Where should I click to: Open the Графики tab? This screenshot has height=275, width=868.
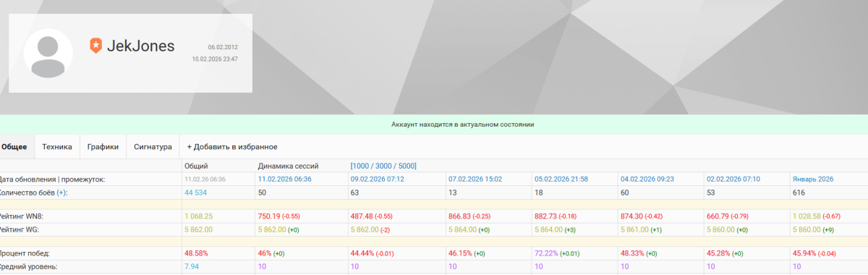tap(103, 146)
